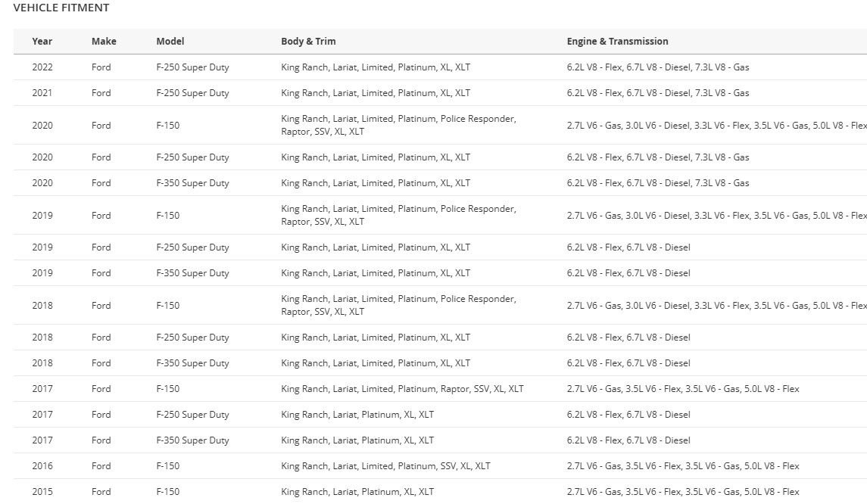Click the 2019 F-150 trim list text
867x504 pixels.
[398, 216]
